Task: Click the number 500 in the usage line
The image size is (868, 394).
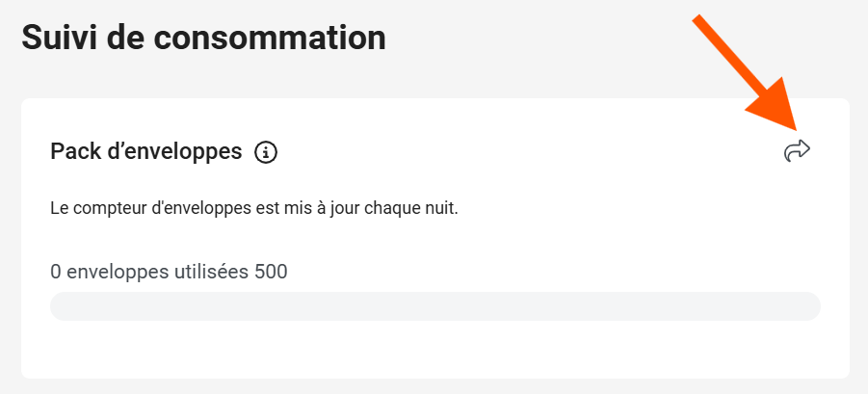Action: [271, 272]
